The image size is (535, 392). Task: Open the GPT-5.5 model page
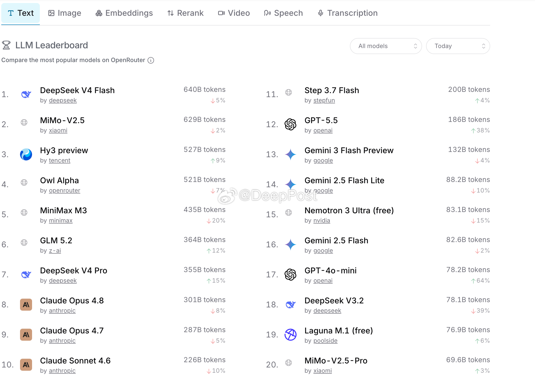[321, 120]
